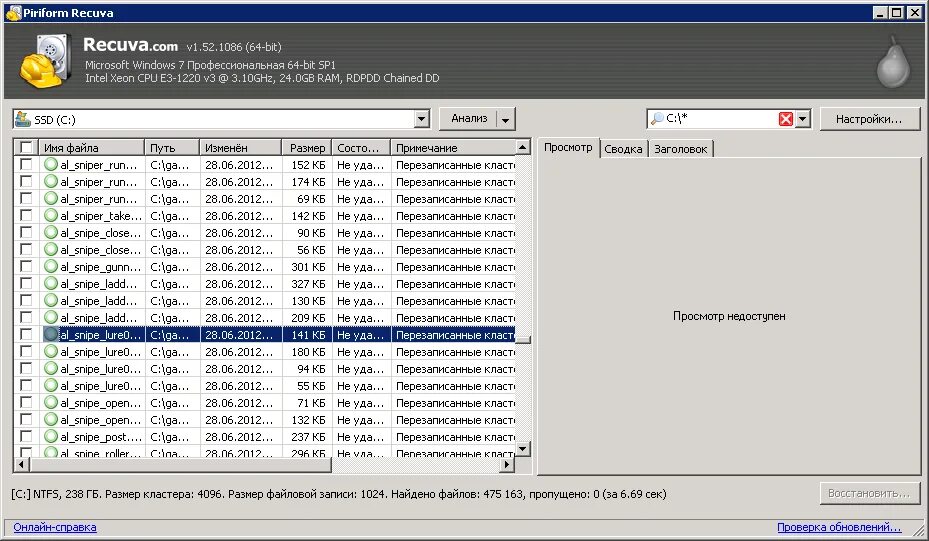The height and width of the screenshot is (541, 929).
Task: Click the state icon on the 90 КБ row
Action: pos(51,232)
